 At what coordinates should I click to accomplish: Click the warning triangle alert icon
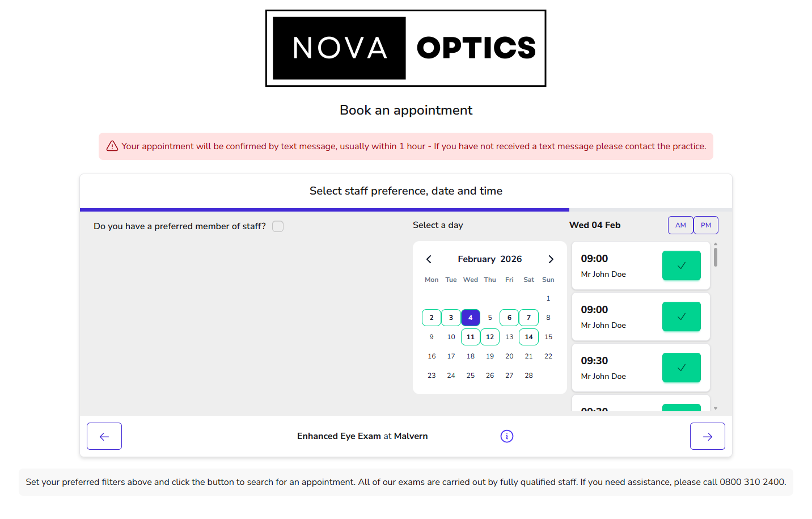pyautogui.click(x=112, y=146)
